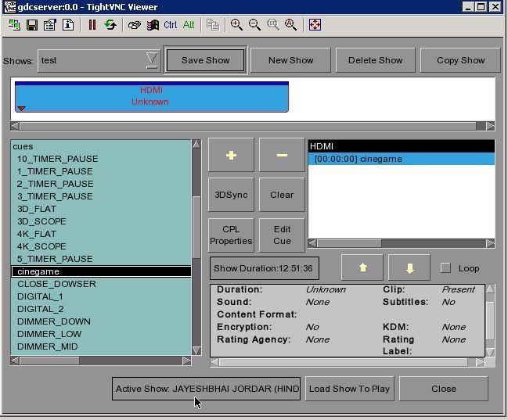Move the item down with the yellow down arrow
The width and height of the screenshot is (508, 420).
pos(409,267)
